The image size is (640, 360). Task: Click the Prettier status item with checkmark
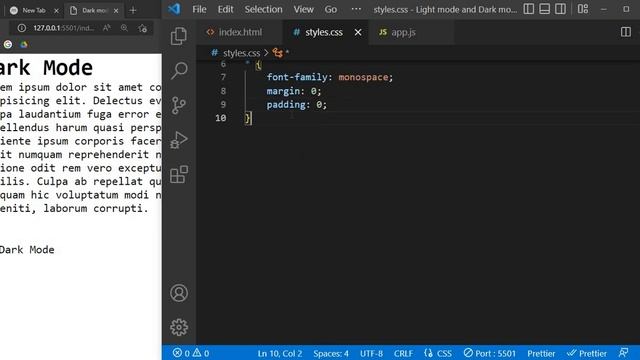(587, 353)
